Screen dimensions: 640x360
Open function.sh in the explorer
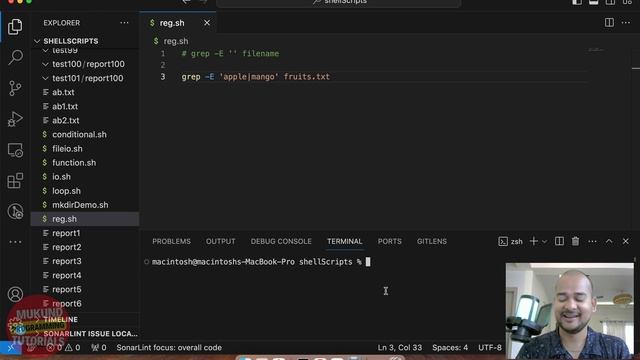[85, 162]
